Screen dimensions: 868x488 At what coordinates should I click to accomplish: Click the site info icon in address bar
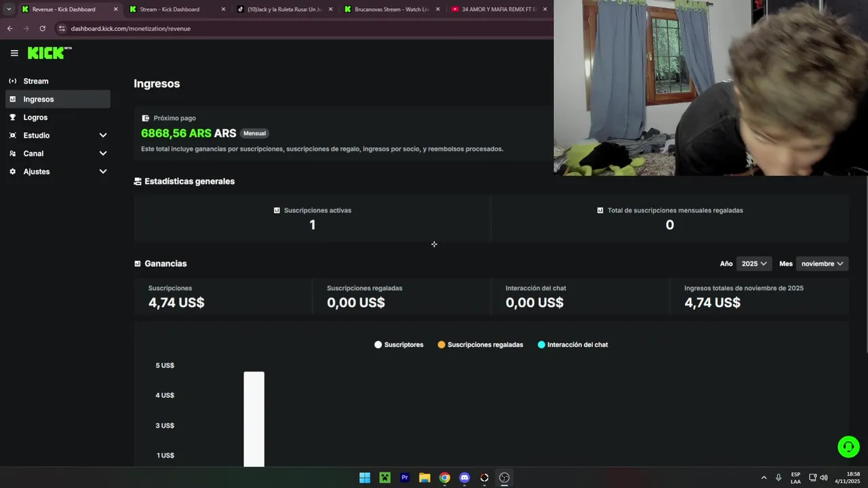click(x=62, y=28)
